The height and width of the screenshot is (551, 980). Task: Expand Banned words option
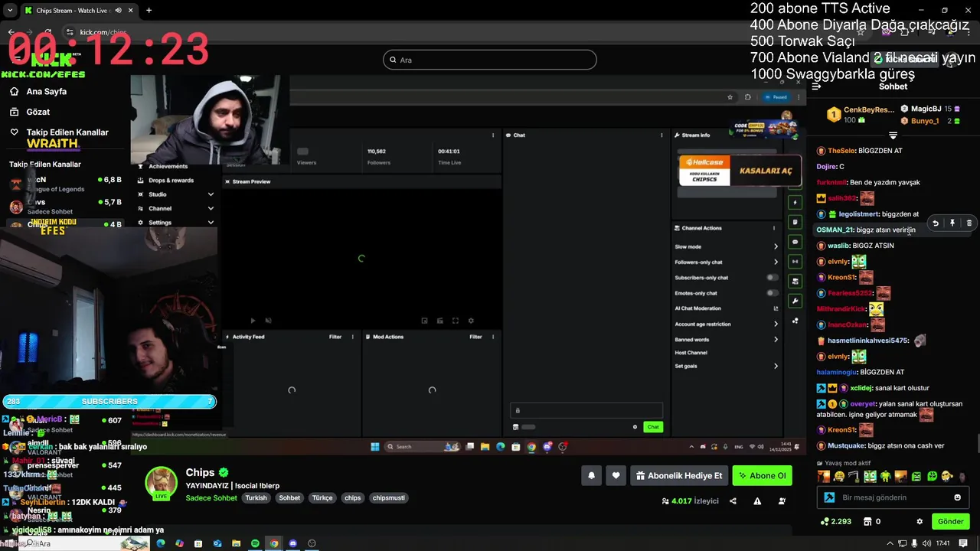click(x=776, y=340)
